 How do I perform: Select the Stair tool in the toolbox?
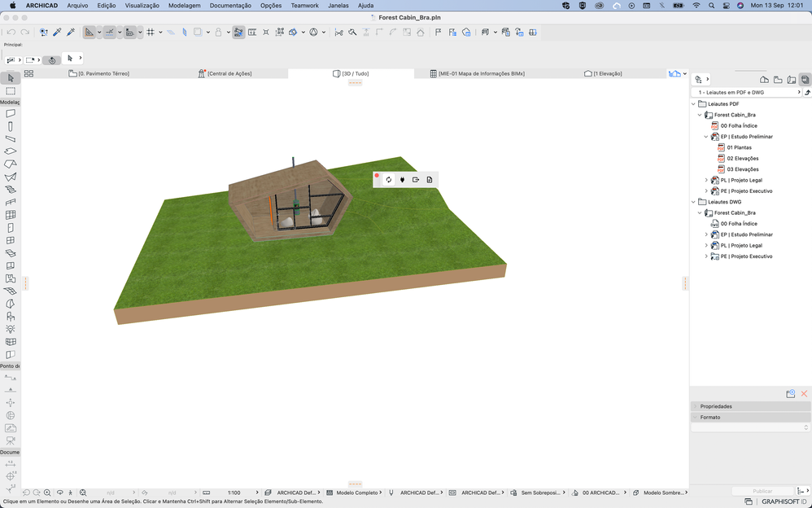[11, 189]
